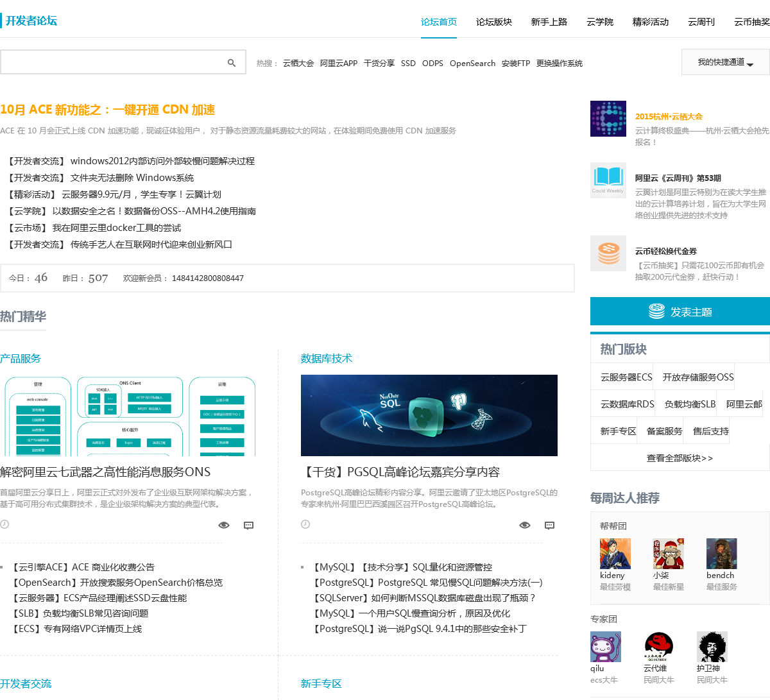Open 云数据库RDS board
The width and height of the screenshot is (770, 700).
point(628,404)
